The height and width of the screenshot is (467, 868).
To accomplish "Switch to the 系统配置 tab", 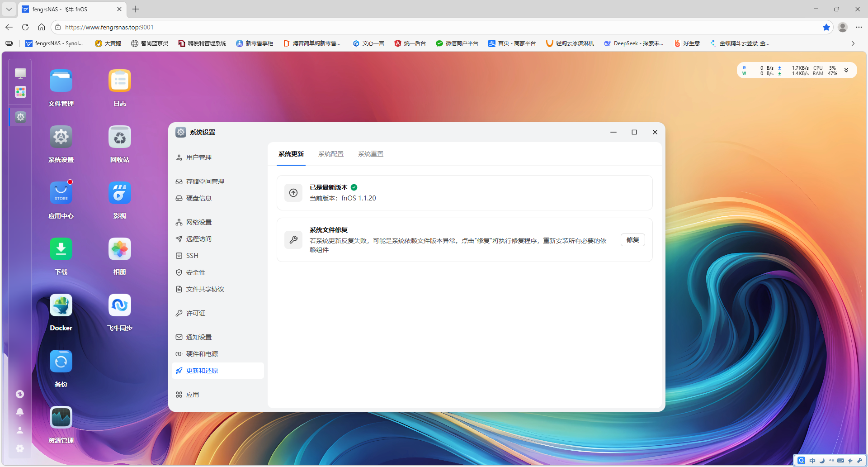I will coord(330,154).
